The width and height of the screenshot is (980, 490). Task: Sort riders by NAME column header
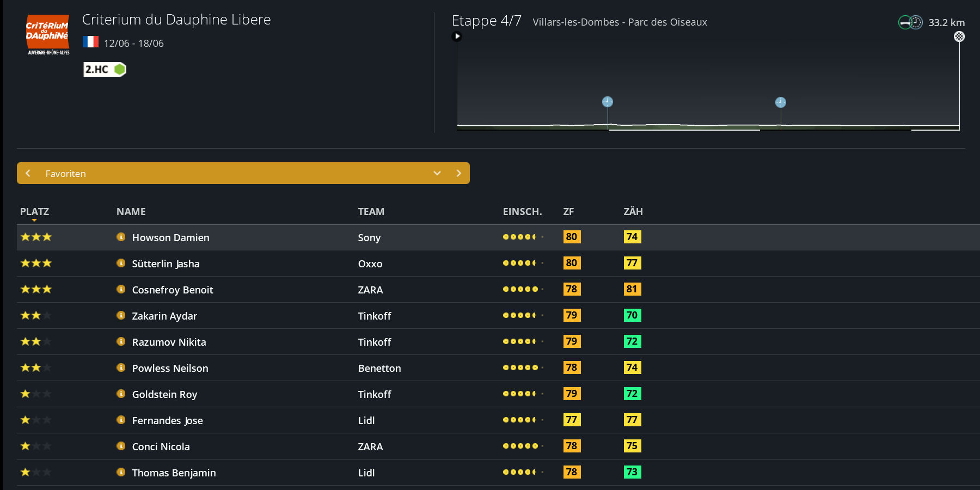click(131, 212)
